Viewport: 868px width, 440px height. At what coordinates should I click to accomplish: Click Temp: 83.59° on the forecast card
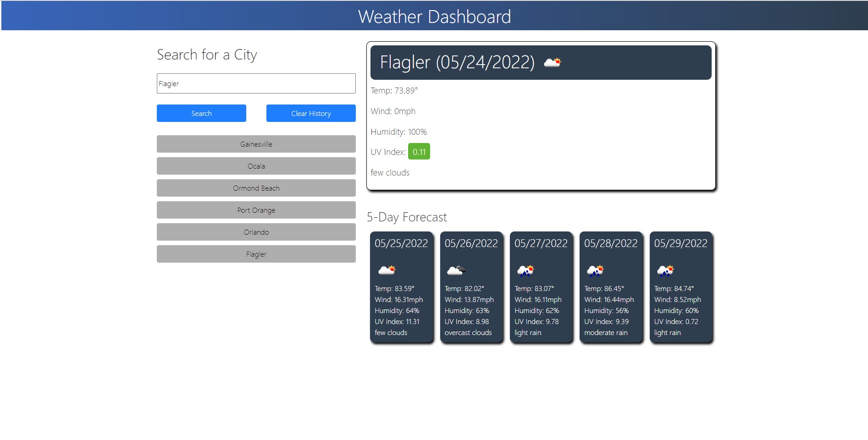[394, 289]
